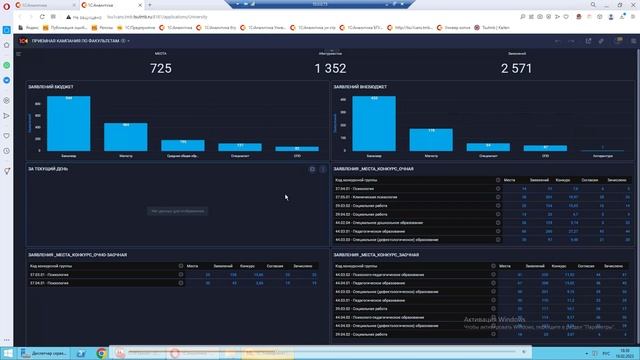Screen dimensions: 640x360
Task: Open dashboard title dropdown chevron
Action: click(x=129, y=41)
